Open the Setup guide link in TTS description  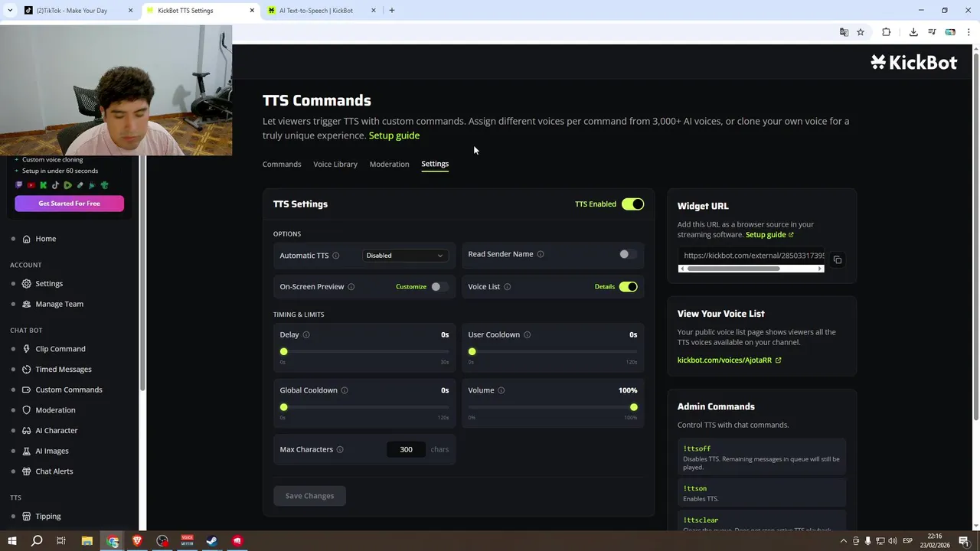pyautogui.click(x=394, y=135)
